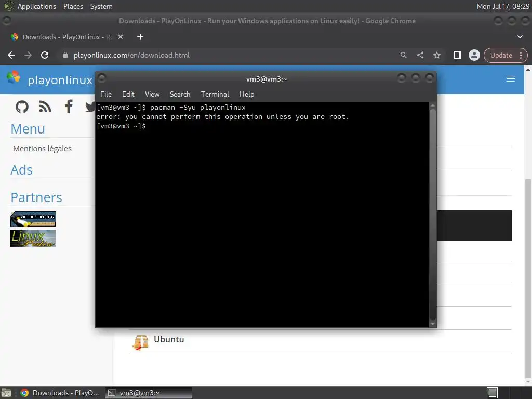This screenshot has width=532, height=399.
Task: Switch to vm3@vm3:~ terminal taskbar button
Action: (x=149, y=393)
